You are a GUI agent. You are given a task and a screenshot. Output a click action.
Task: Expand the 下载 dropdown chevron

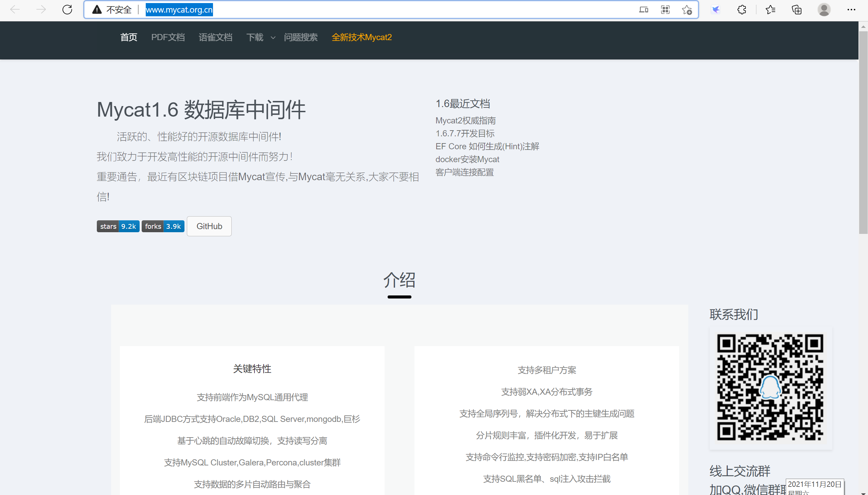[x=273, y=38]
